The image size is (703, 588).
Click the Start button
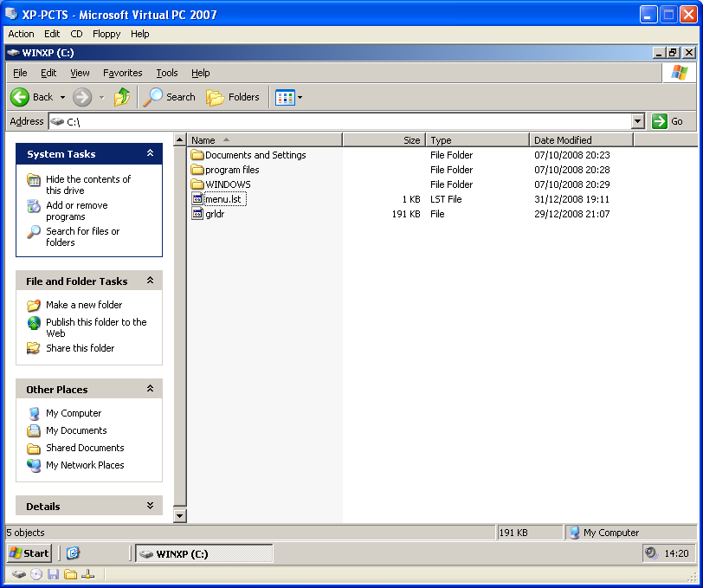click(x=29, y=553)
